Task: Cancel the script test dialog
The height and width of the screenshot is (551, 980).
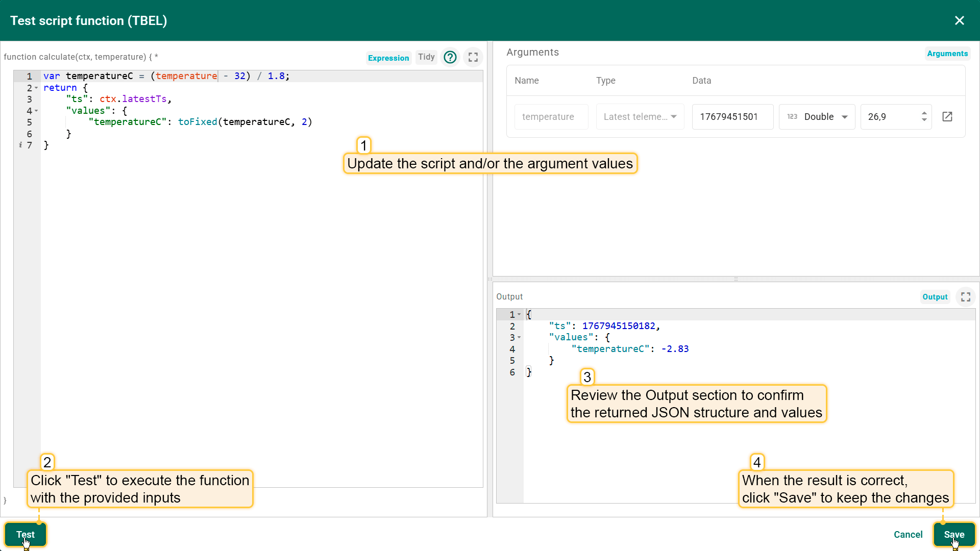Action: click(908, 534)
